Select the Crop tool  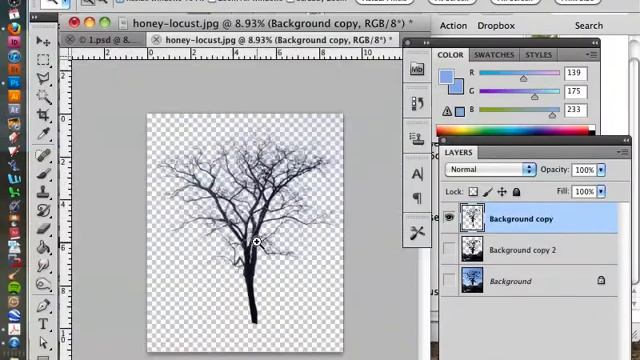(x=43, y=115)
